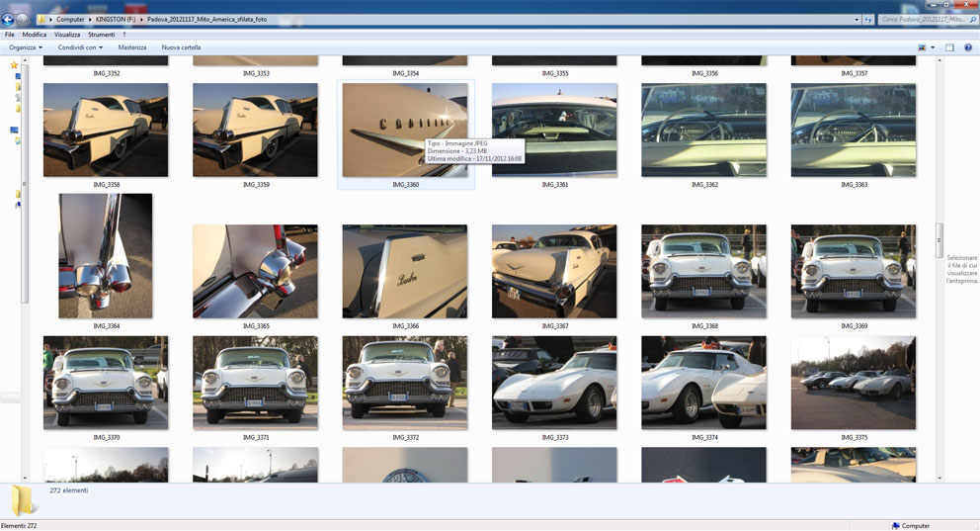The width and height of the screenshot is (980, 531).
Task: Open Condividi con dropdown
Action: click(80, 47)
